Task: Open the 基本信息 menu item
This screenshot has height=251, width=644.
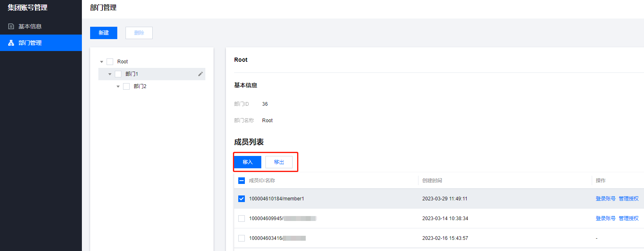Action: tap(30, 26)
